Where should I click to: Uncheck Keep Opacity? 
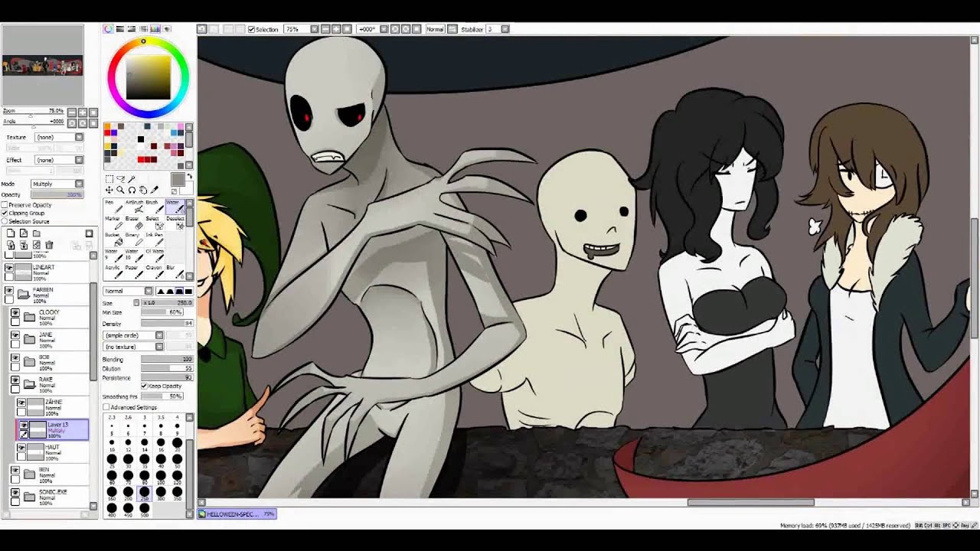pos(144,386)
